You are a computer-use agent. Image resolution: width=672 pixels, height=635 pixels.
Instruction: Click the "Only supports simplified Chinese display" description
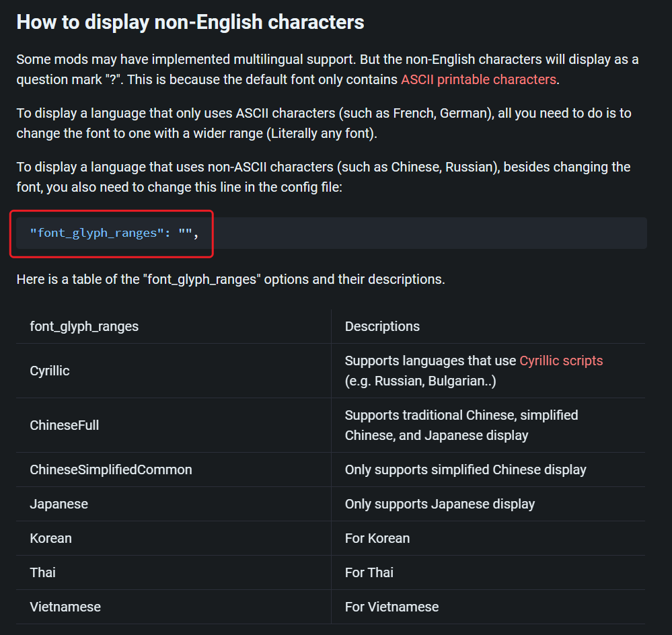[x=465, y=470]
